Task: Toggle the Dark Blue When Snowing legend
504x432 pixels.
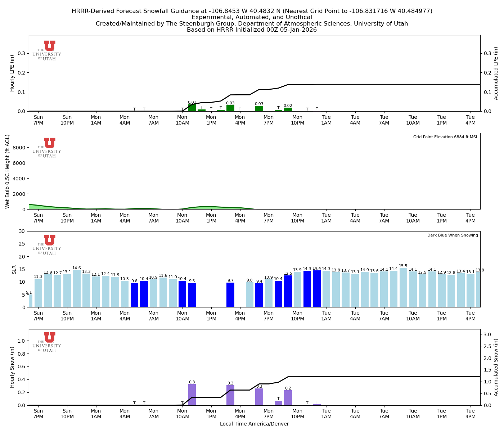Action: 452,235
